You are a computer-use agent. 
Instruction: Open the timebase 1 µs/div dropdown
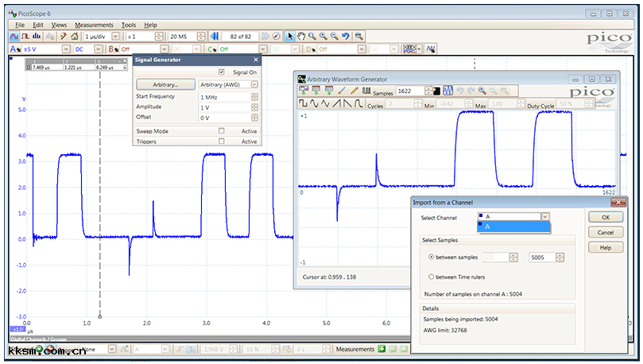pyautogui.click(x=116, y=37)
